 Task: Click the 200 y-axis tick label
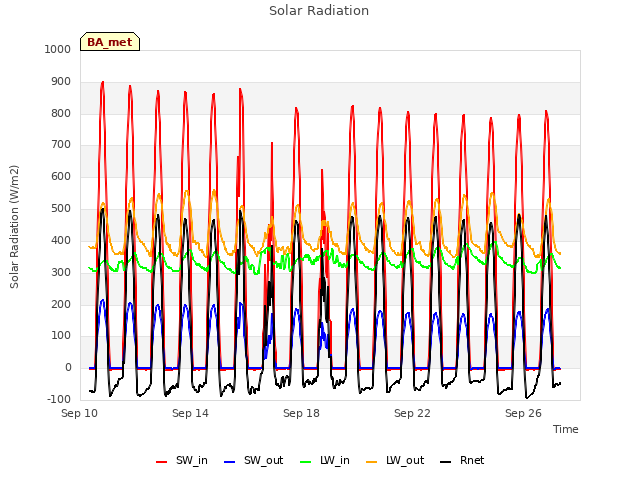coord(61,304)
